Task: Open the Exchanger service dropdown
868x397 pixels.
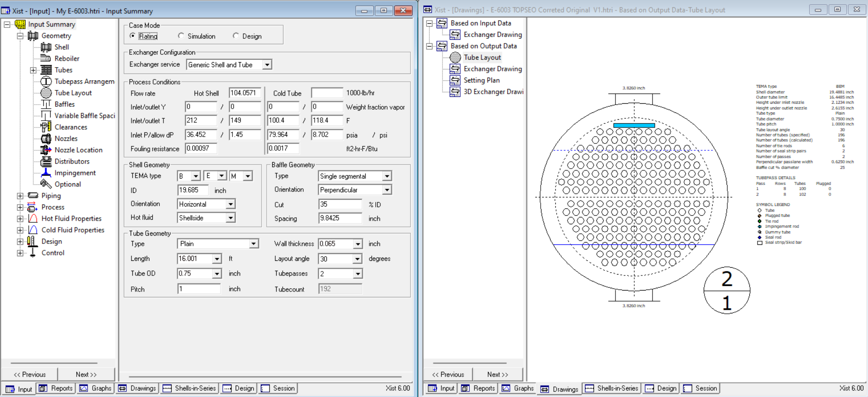Action: [267, 65]
